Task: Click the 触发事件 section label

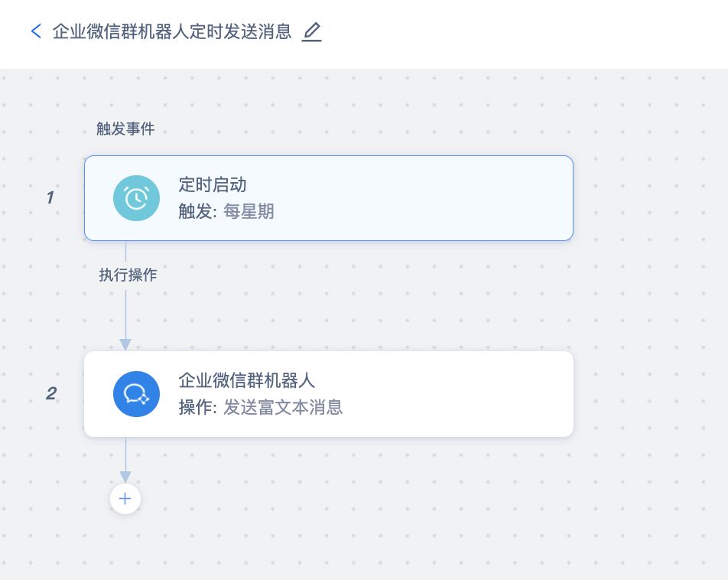Action: (x=125, y=129)
